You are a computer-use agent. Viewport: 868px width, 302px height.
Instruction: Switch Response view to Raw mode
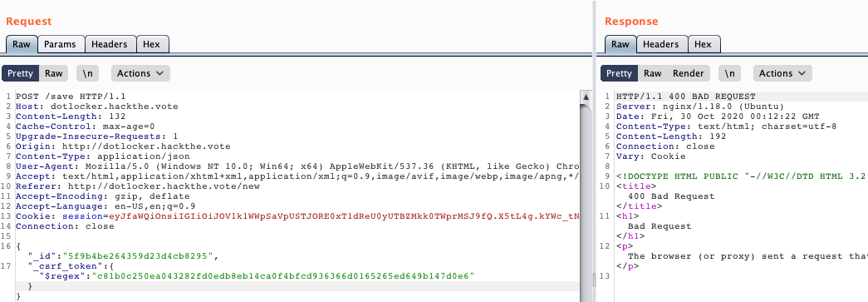653,73
